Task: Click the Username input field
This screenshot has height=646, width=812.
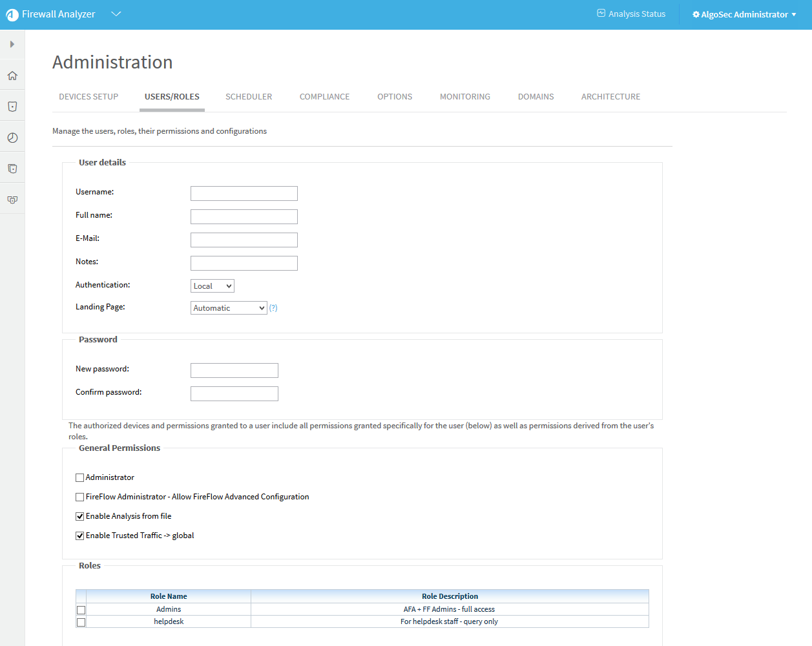Action: tap(244, 193)
